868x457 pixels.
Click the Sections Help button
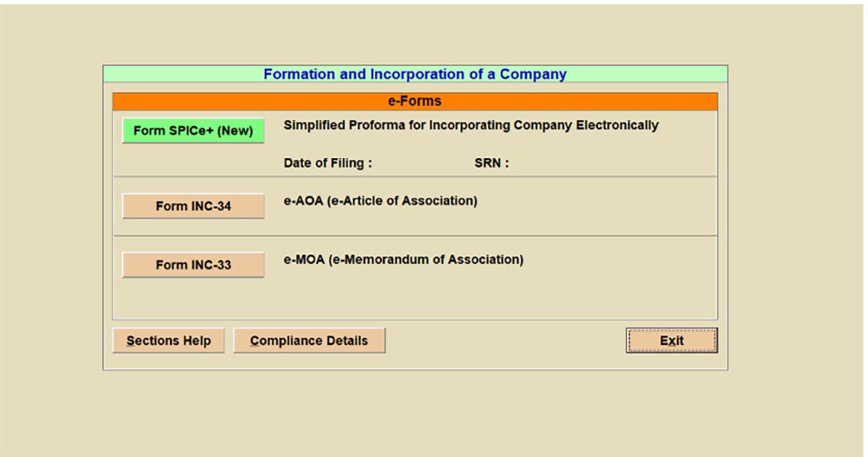(x=168, y=341)
